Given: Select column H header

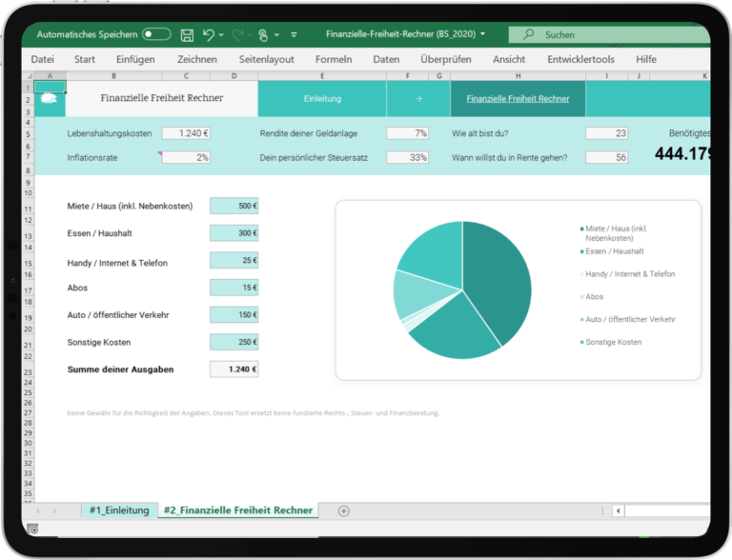Looking at the screenshot, I should point(518,75).
